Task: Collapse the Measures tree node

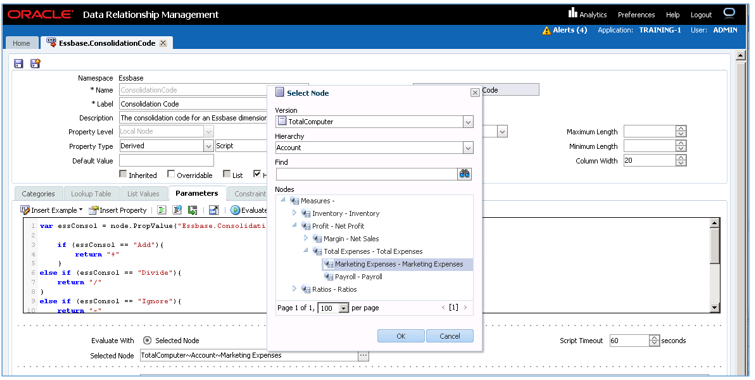Action: coord(283,200)
